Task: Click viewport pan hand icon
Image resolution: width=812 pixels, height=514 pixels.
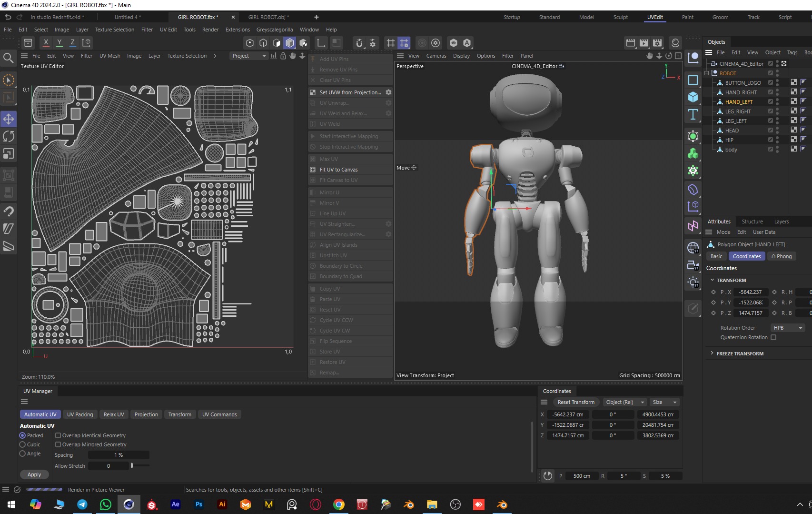Action: [x=650, y=56]
